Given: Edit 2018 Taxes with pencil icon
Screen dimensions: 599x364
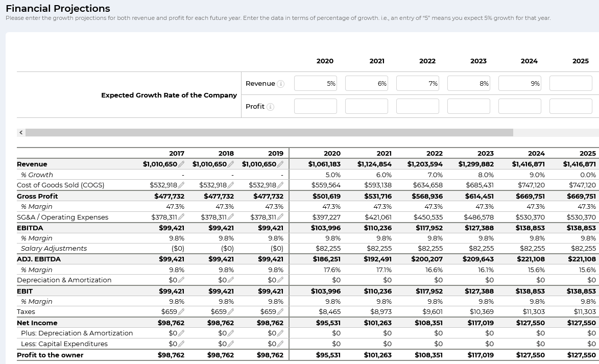Looking at the screenshot, I should (231, 311).
